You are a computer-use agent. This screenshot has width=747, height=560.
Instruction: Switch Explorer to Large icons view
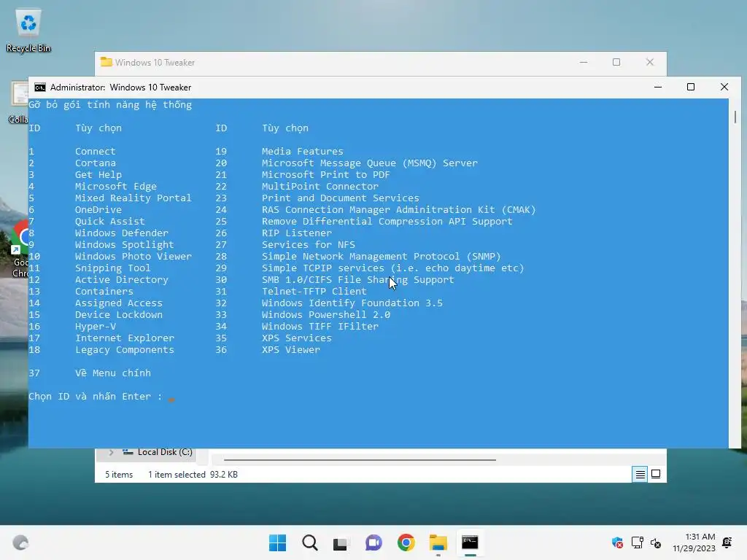click(656, 474)
